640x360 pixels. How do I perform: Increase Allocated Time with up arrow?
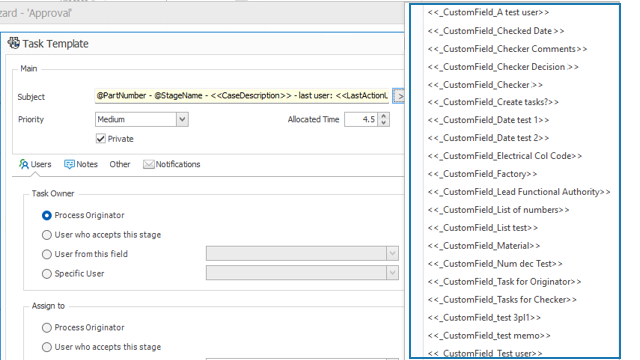click(x=383, y=116)
